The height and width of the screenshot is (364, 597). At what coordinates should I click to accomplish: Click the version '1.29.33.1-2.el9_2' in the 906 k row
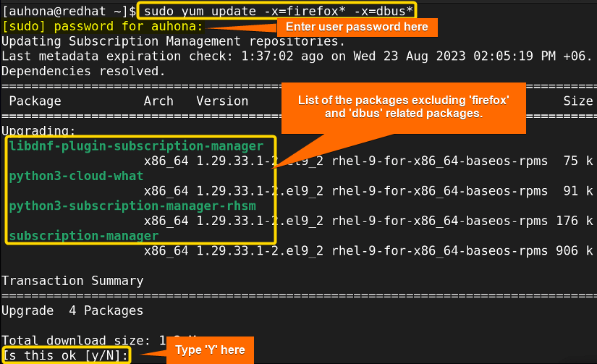tap(260, 251)
